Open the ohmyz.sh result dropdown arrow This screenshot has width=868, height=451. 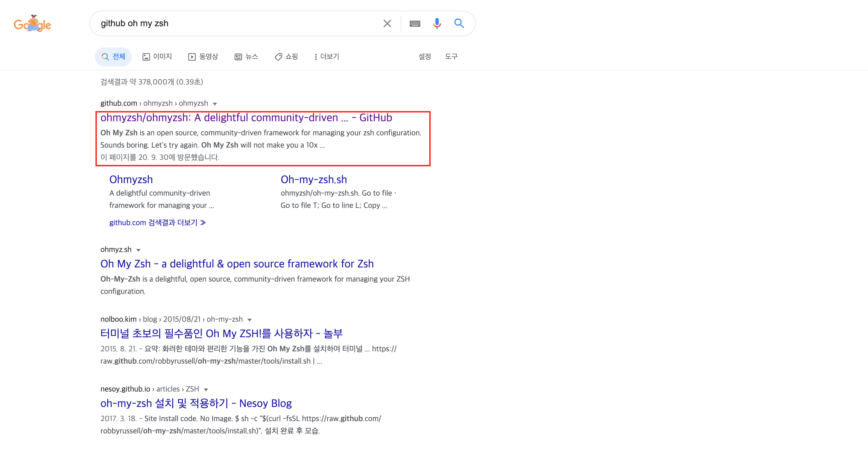point(138,250)
